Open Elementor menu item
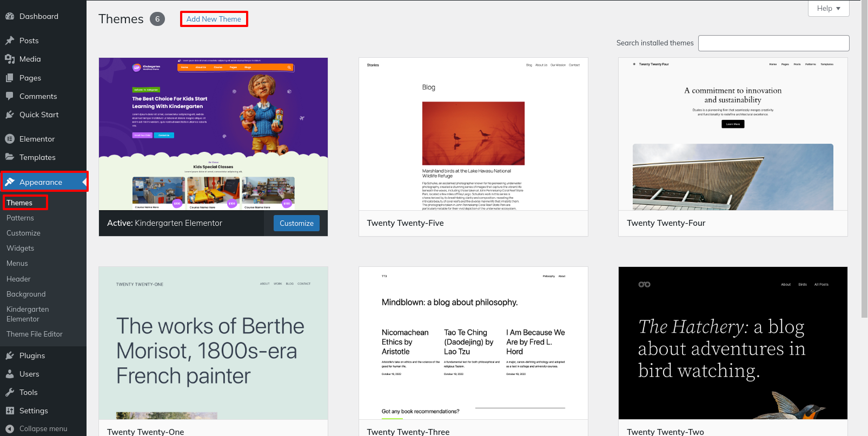The width and height of the screenshot is (868, 436). click(x=43, y=139)
